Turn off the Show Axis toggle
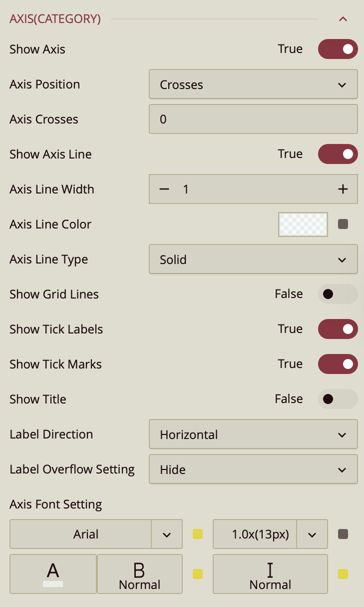This screenshot has height=607, width=364. pyautogui.click(x=338, y=49)
